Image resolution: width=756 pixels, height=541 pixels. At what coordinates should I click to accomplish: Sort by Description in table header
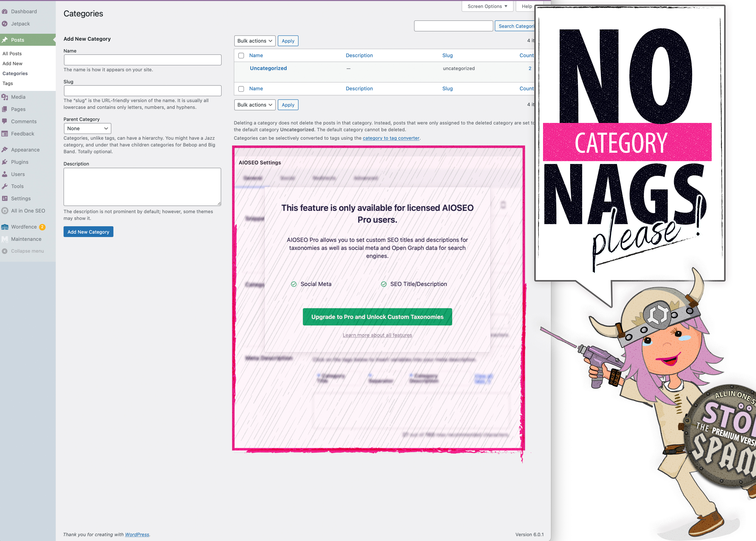(359, 56)
